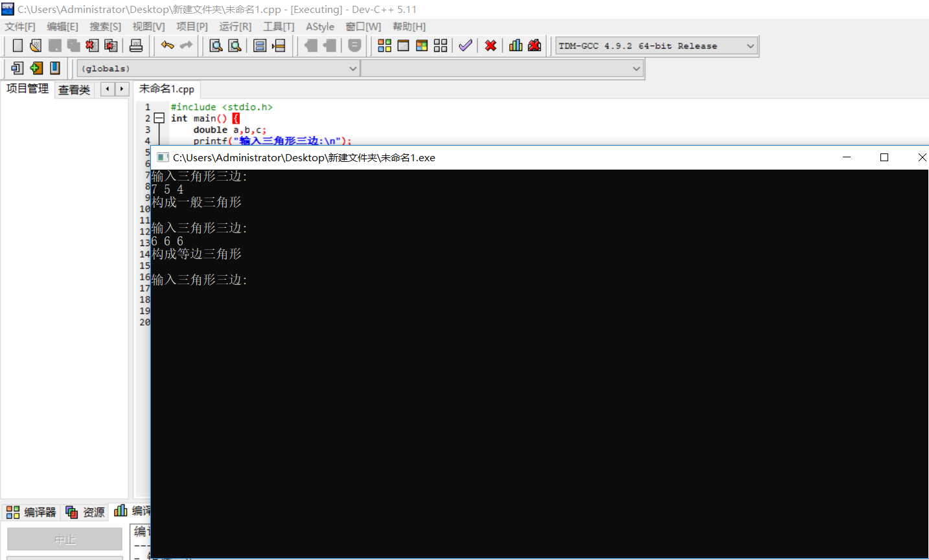Open Find with the magnifier icon
Viewport: 929px width, 560px height.
216,45
